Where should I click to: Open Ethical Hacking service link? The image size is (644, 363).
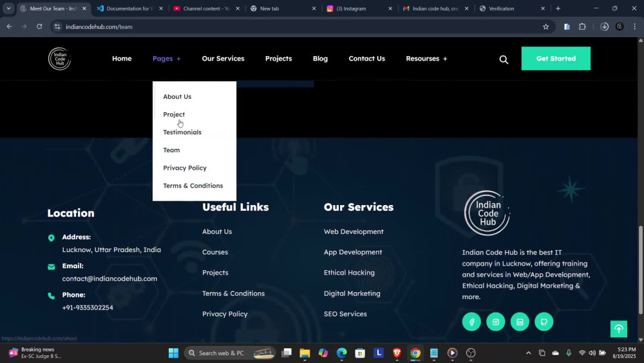click(349, 273)
